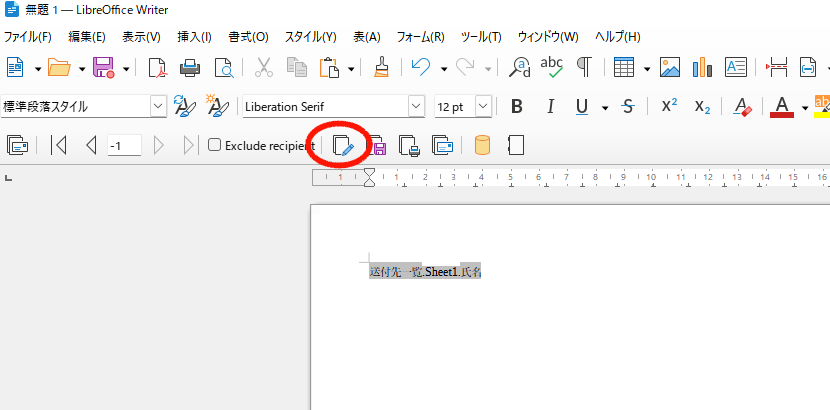Image resolution: width=830 pixels, height=410 pixels.
Task: Open the 挿入(I) menu
Action: pos(194,37)
